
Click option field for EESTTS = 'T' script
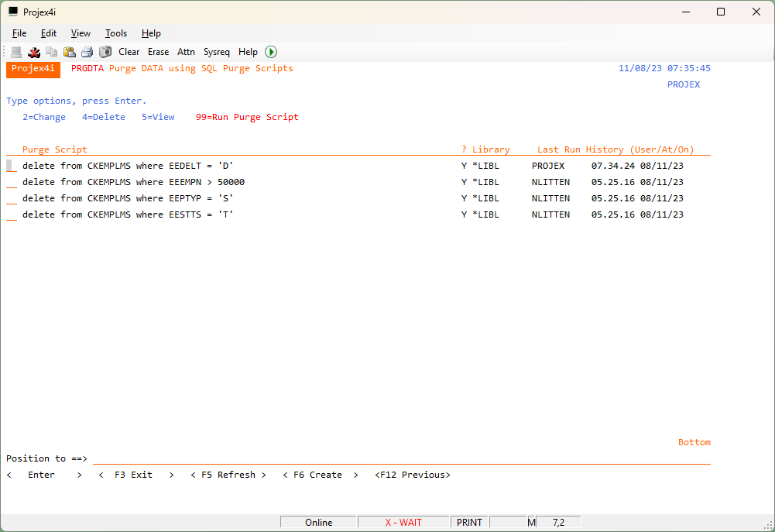12,215
